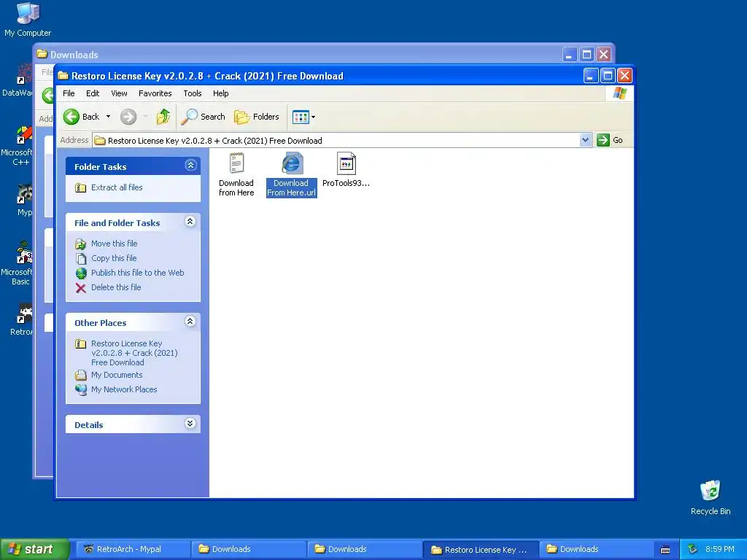The image size is (747, 560).
Task: Select the Download From Here.url shortcut icon
Action: click(292, 163)
